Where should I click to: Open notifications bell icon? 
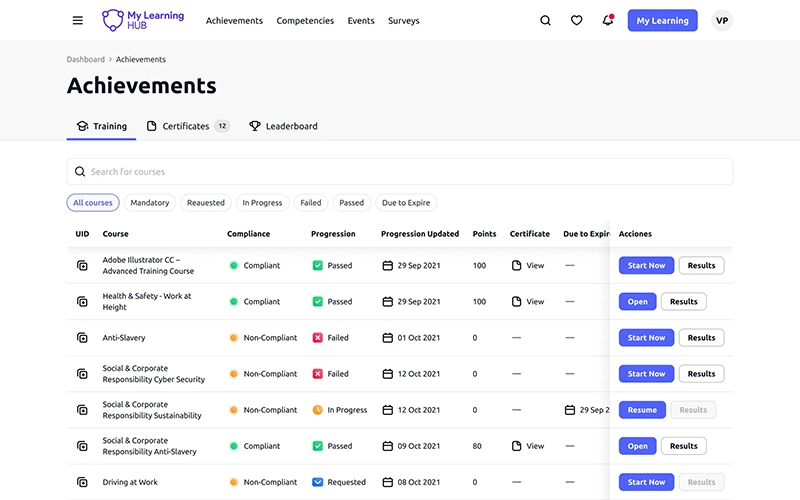[607, 21]
